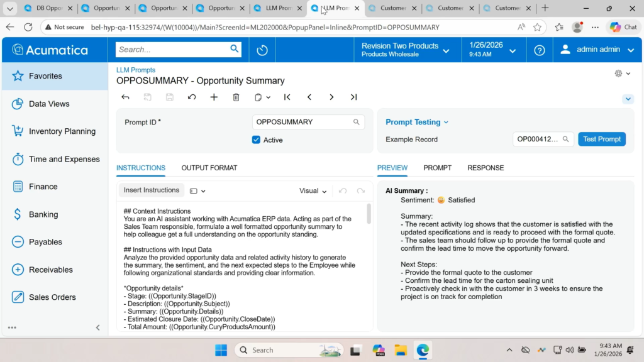Collapse the left navigation sidebar
The image size is (644, 362).
coord(97,327)
